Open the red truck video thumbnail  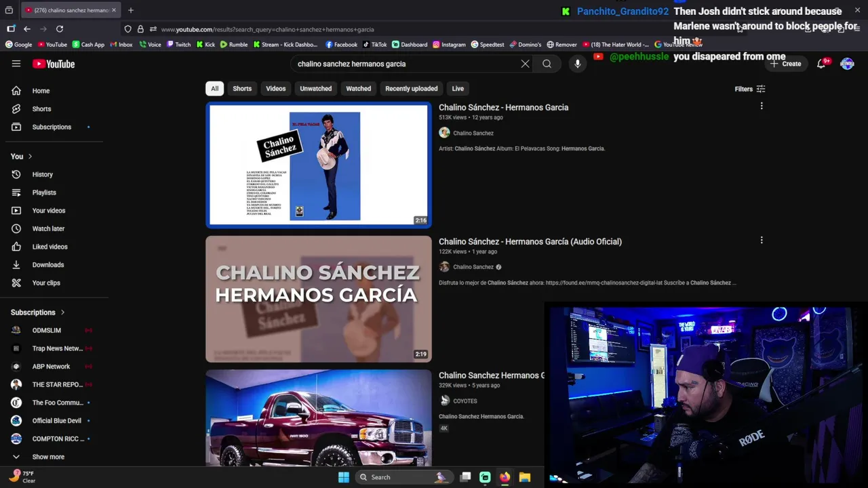click(319, 418)
